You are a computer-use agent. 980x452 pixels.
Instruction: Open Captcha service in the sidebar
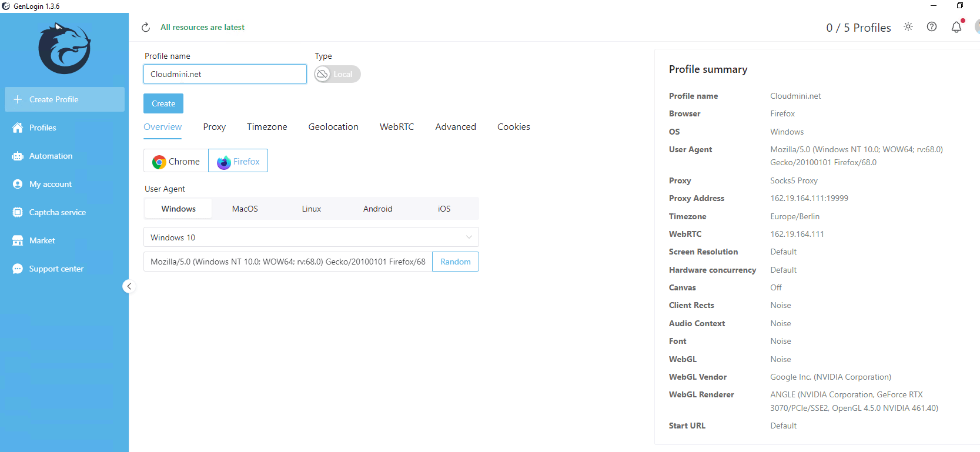coord(65,212)
